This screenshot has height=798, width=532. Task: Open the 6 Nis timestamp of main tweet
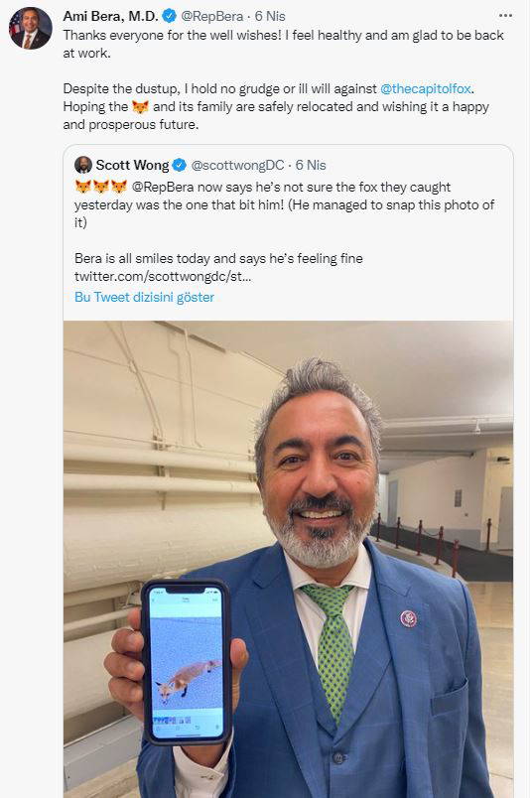pyautogui.click(x=270, y=16)
